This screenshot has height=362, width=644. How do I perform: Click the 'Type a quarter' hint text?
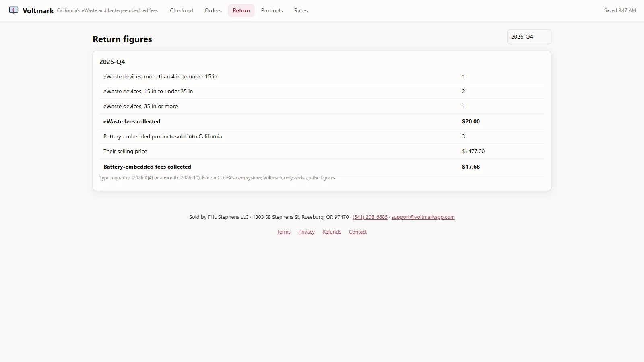pos(218,178)
